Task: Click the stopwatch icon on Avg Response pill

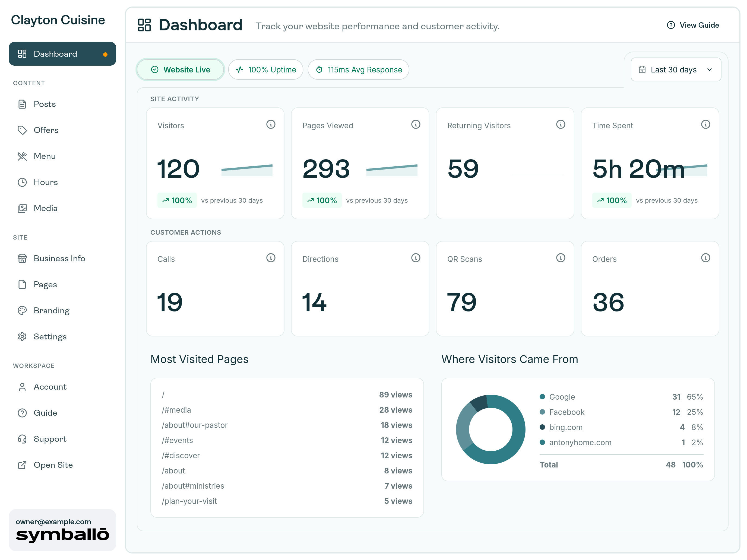Action: (x=319, y=69)
